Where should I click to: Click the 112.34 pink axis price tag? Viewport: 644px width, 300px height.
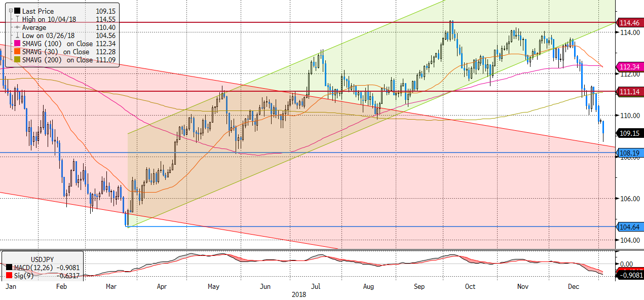629,67
